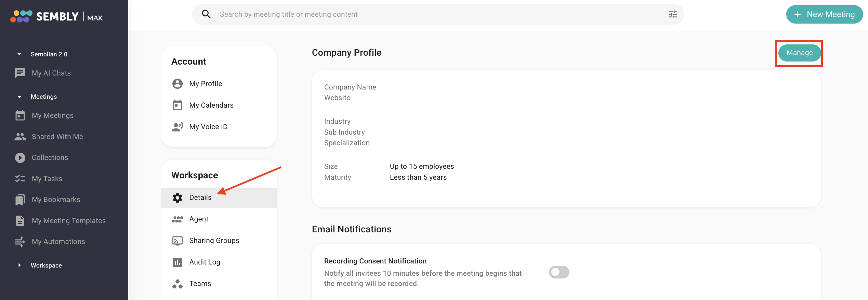Click the Sharing Groups cast icon
The height and width of the screenshot is (300, 868).
177,241
